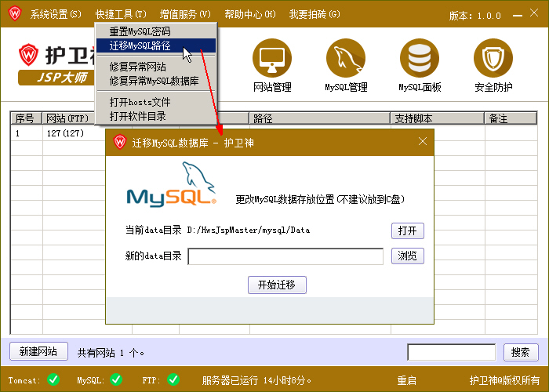Screen dimensions: 549x392
Task: Click the 护卫神@版权所有 copyright text
Action: [x=504, y=380]
